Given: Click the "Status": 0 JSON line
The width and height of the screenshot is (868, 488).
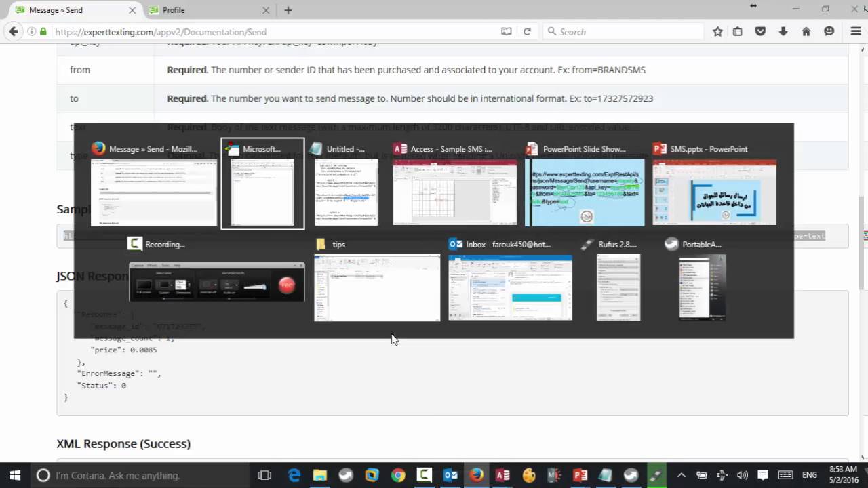Looking at the screenshot, I should pyautogui.click(x=101, y=386).
